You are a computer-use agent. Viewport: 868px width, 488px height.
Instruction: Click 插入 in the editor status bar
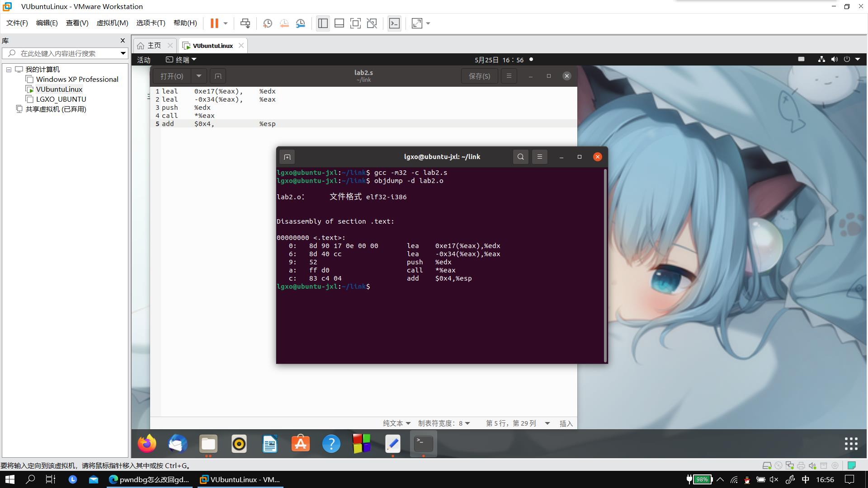(x=566, y=423)
